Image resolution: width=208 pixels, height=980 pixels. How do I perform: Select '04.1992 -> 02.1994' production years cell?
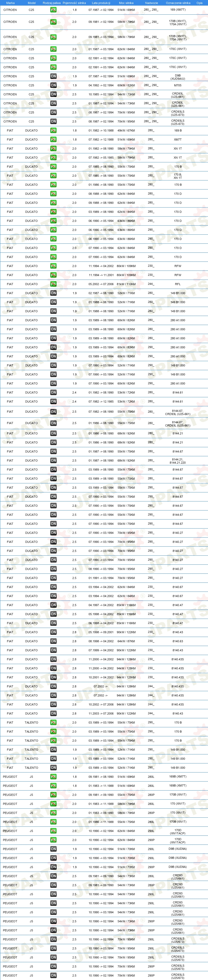click(x=101, y=86)
